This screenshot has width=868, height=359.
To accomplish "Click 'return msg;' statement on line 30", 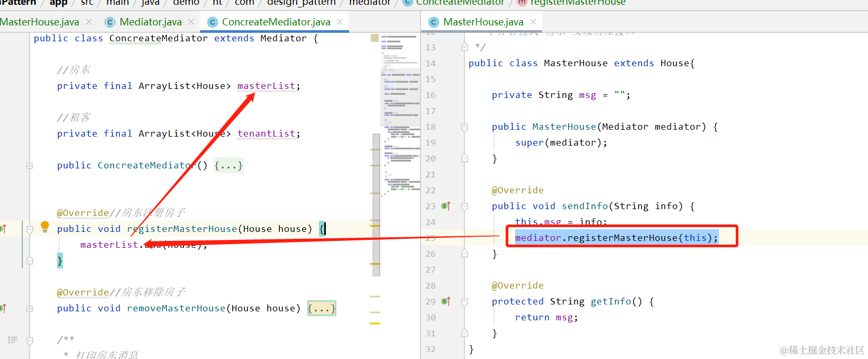I will pyautogui.click(x=547, y=317).
